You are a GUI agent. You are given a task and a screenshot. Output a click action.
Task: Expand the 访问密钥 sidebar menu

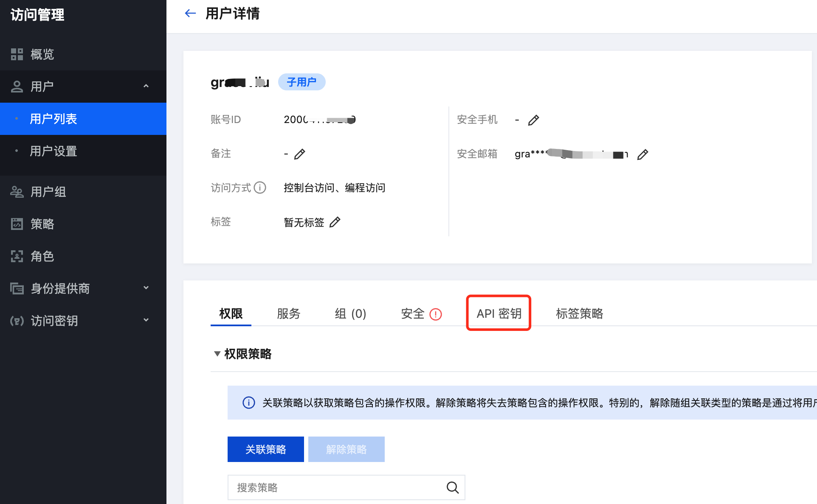click(x=146, y=320)
